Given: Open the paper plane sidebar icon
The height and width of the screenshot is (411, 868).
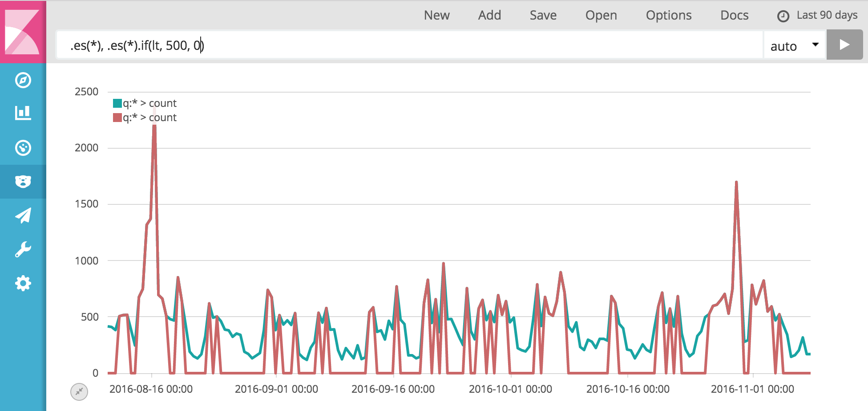Looking at the screenshot, I should (x=23, y=216).
